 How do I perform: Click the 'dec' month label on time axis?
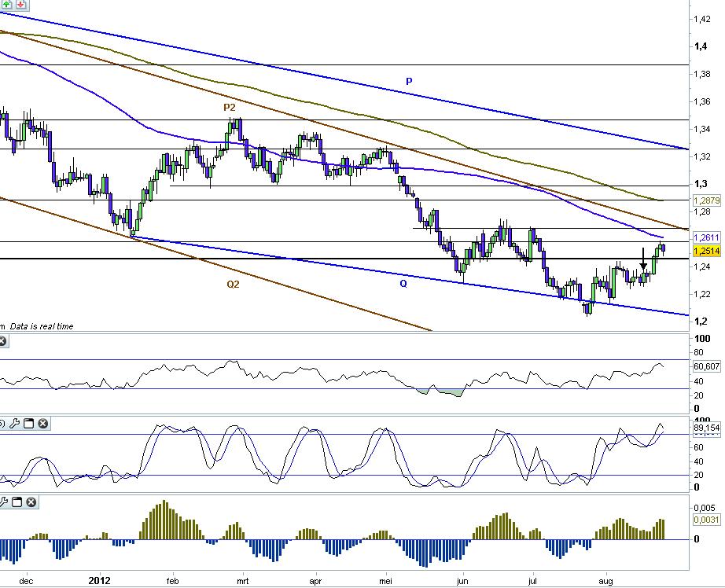point(27,581)
